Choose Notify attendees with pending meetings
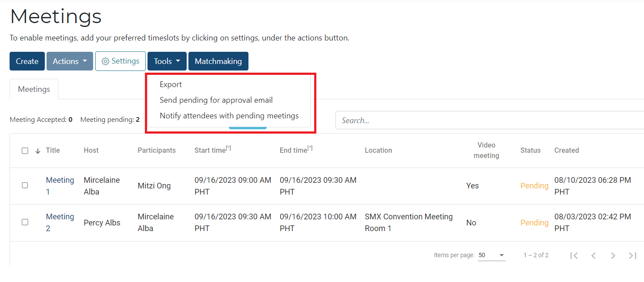This screenshot has height=282, width=644. click(x=229, y=116)
